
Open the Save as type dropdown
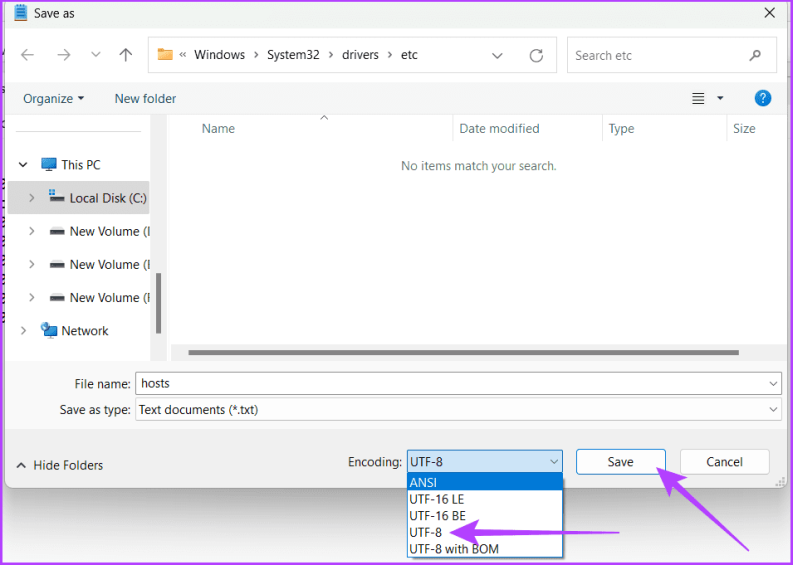(x=773, y=410)
